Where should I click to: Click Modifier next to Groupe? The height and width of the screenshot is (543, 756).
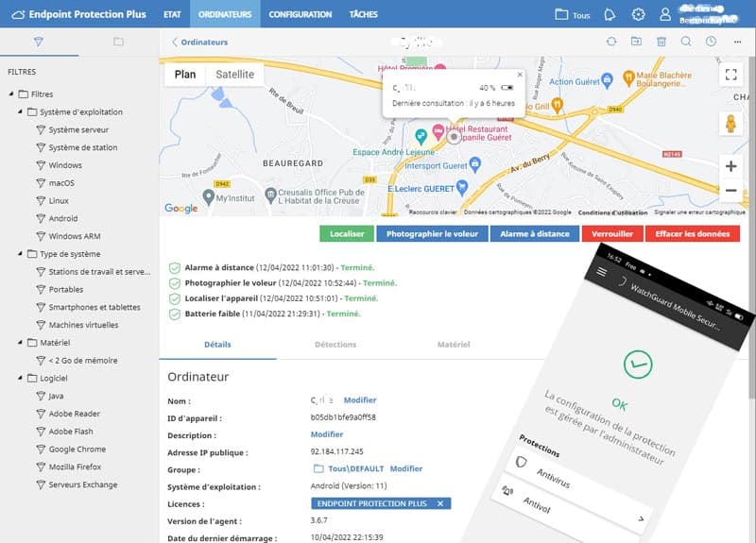[406, 468]
